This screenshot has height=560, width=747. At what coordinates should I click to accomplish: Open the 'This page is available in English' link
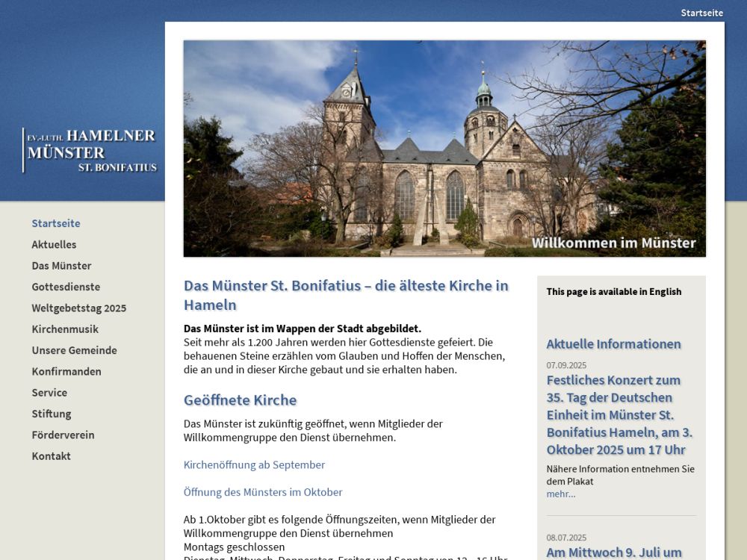pyautogui.click(x=613, y=292)
